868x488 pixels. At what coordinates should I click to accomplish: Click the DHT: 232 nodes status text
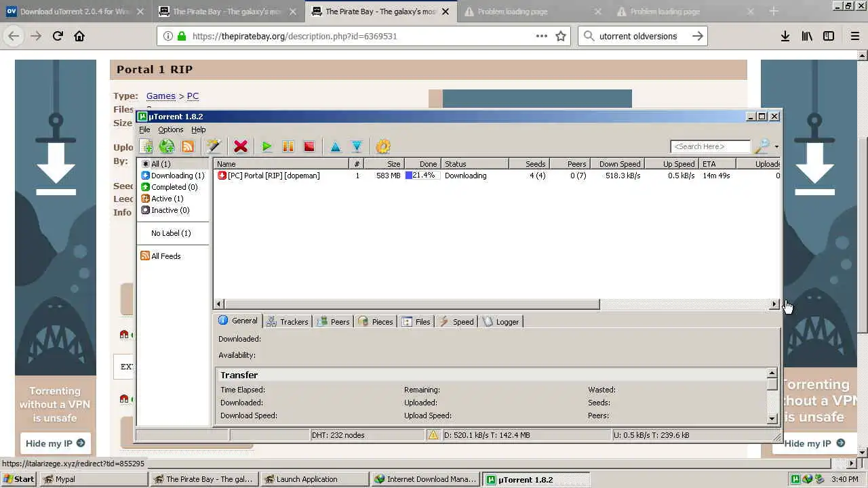[339, 435]
